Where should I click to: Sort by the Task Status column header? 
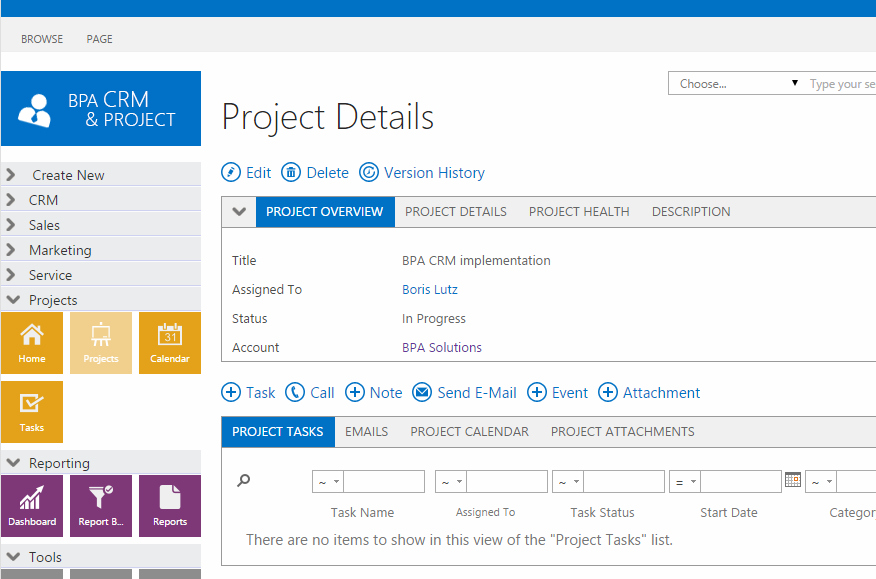click(x=602, y=512)
